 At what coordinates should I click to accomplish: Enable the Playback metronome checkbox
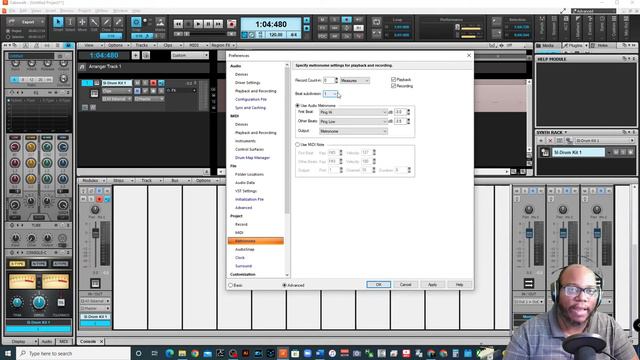tap(393, 80)
